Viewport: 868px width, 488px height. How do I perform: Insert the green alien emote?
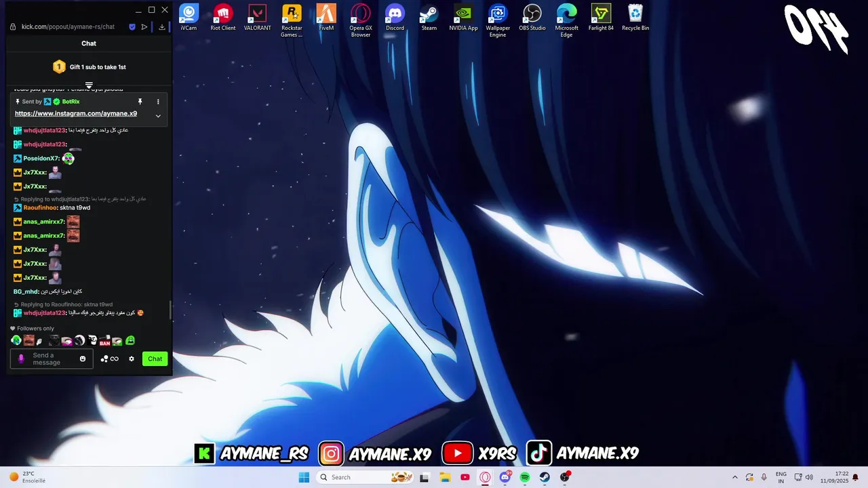(16, 340)
